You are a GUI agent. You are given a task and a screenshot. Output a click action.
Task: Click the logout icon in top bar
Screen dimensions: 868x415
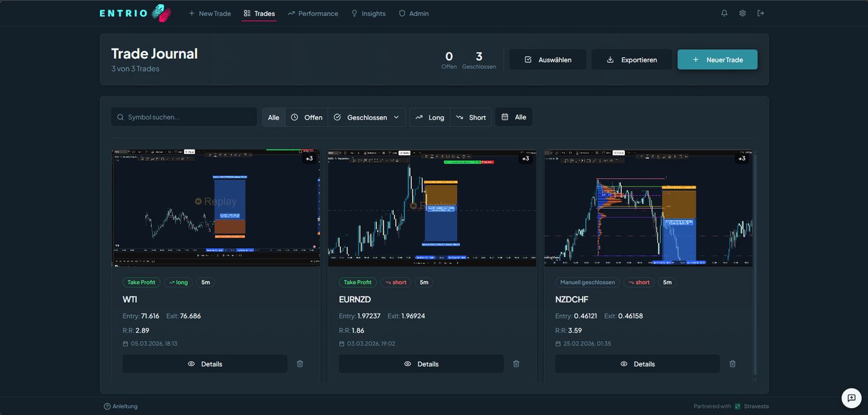tap(761, 13)
